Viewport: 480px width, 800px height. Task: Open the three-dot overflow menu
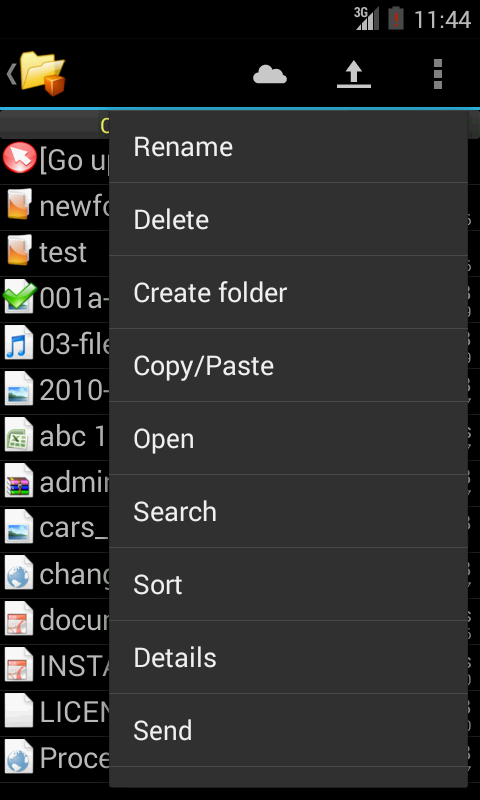coord(438,74)
